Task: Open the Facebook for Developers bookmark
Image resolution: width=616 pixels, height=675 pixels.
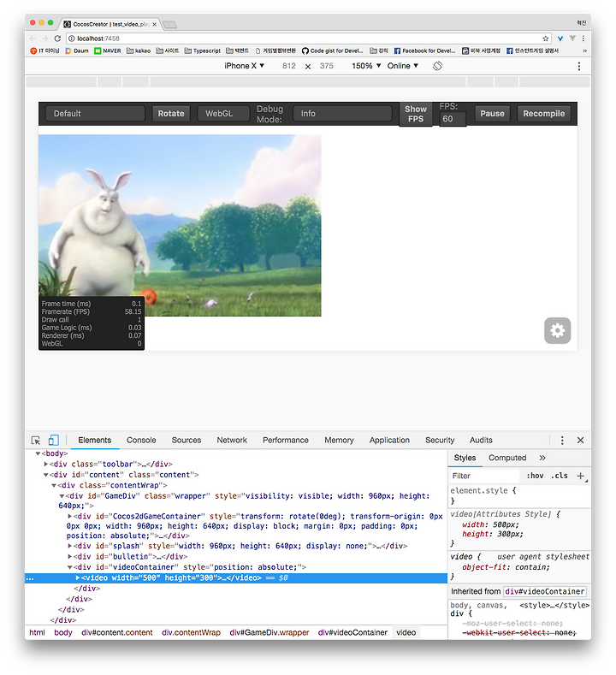Action: (x=424, y=50)
